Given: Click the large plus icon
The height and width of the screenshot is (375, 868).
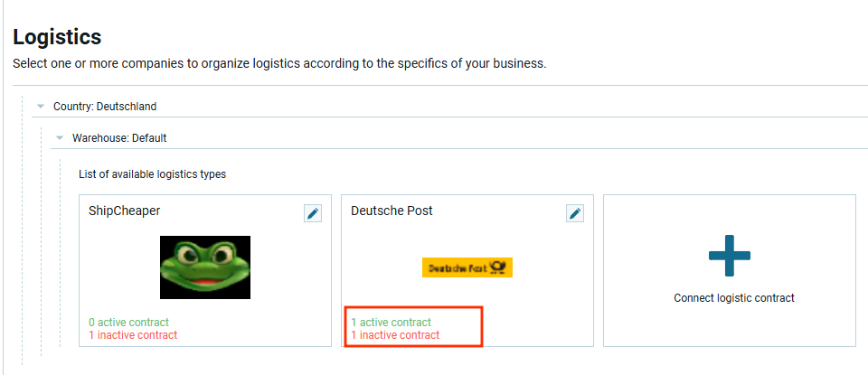Looking at the screenshot, I should click(729, 256).
